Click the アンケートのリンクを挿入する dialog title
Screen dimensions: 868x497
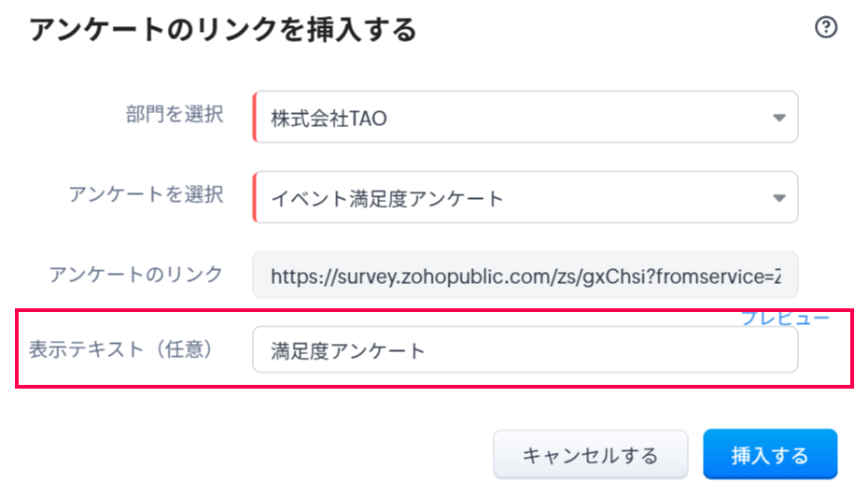pos(223,31)
